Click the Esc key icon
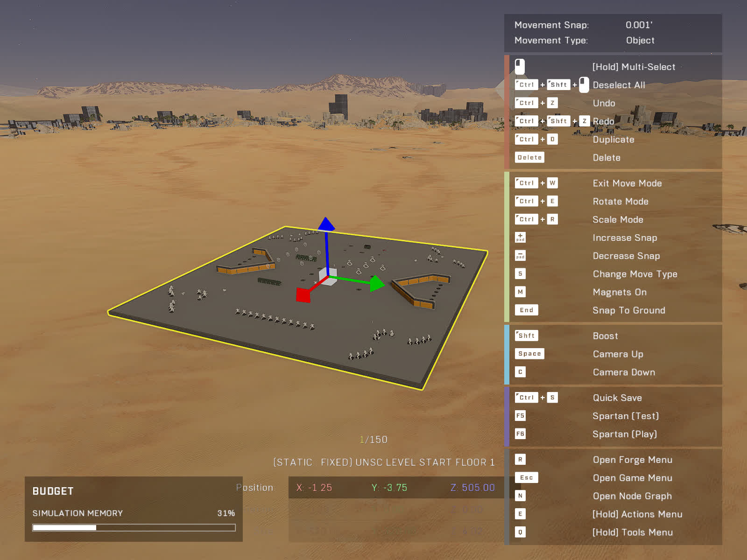 coord(527,477)
